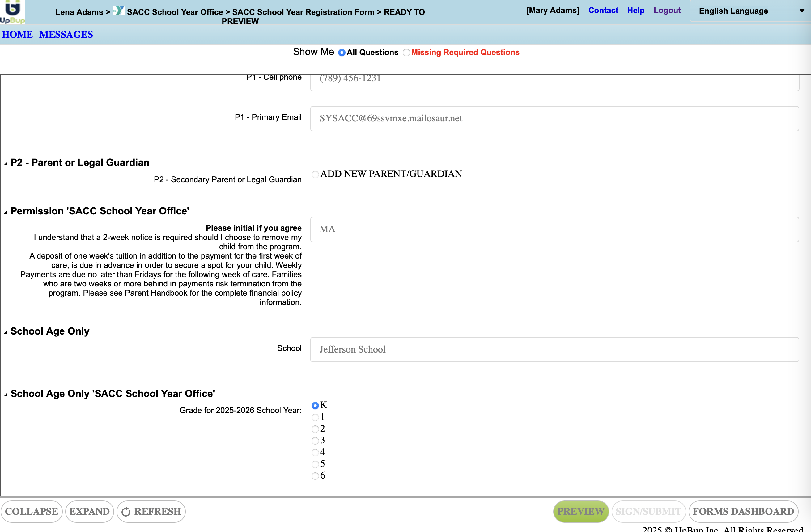Select the All Questions radio option
811x532 pixels.
coord(342,53)
